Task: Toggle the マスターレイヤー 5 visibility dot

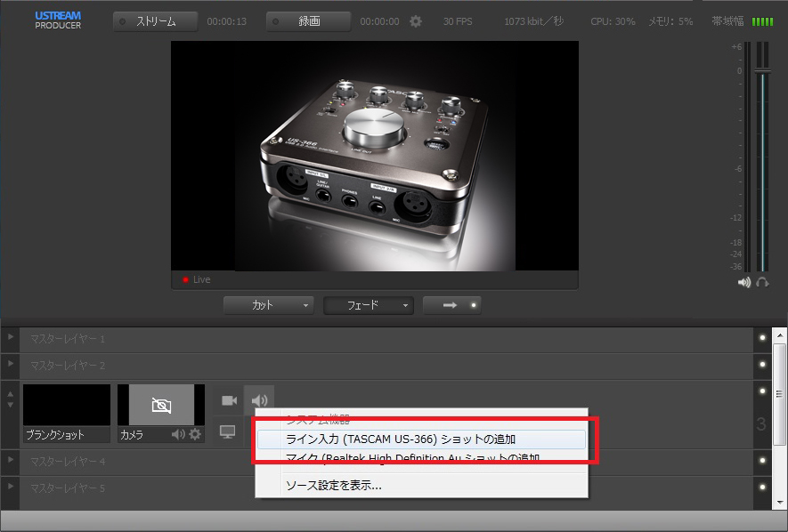Action: (762, 487)
